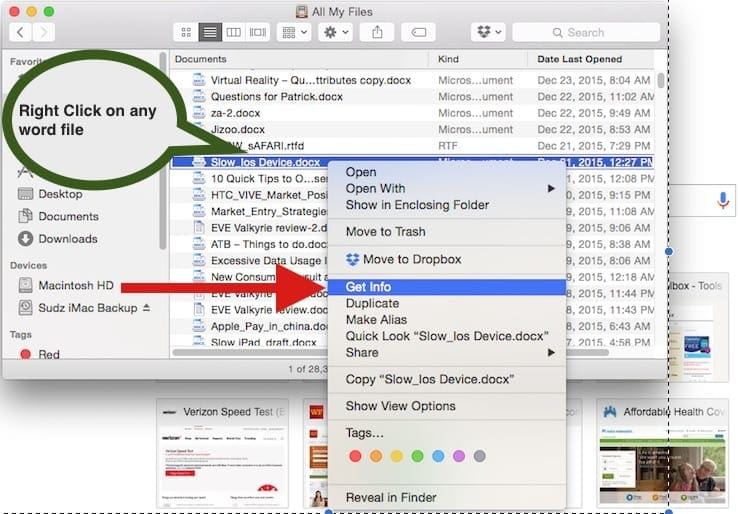Eject Sudz iMac Backup drive
Screen dimensions: 740x514
pos(146,307)
